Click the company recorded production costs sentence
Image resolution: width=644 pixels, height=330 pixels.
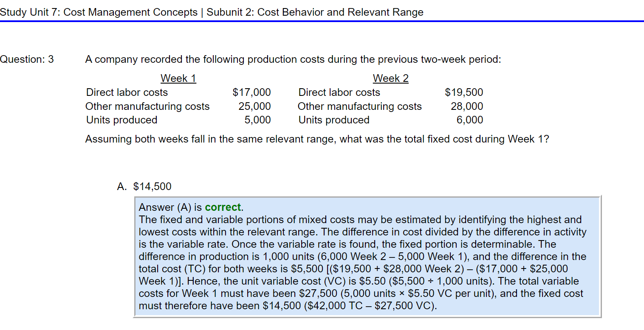tap(293, 59)
